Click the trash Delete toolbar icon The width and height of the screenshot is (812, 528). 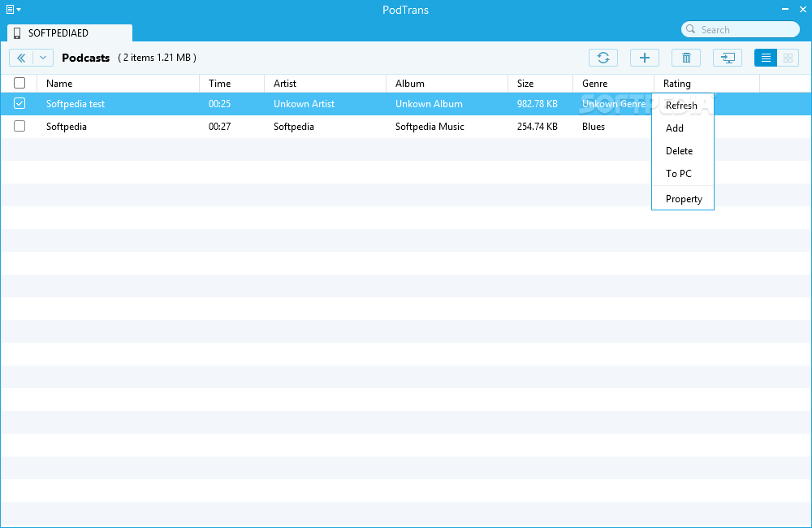(x=685, y=58)
